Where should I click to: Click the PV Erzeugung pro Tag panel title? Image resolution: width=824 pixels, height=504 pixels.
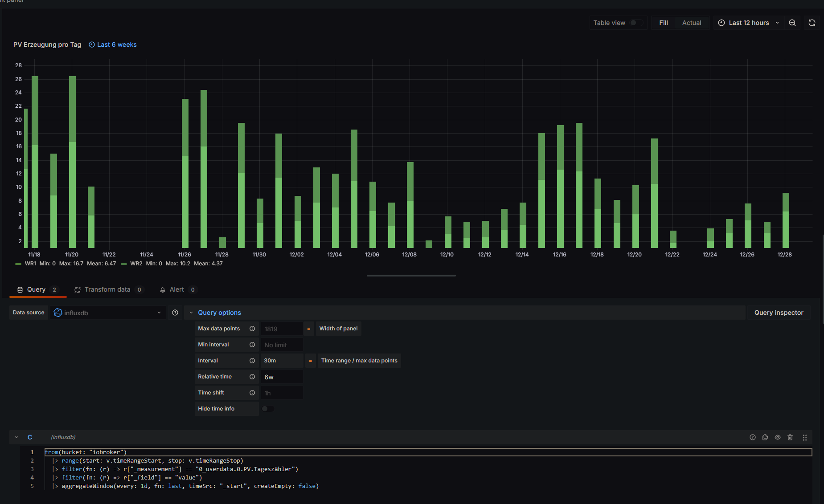[x=47, y=45]
